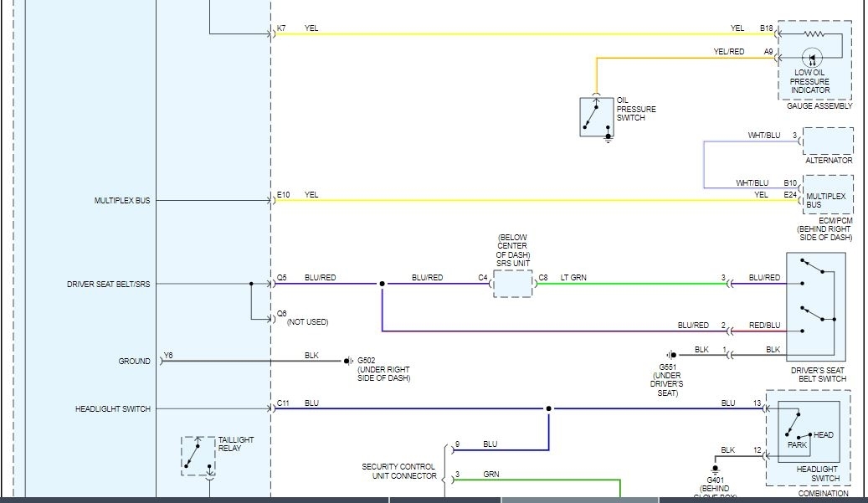Click the A9 pin label
The height and width of the screenshot is (503, 868).
pyautogui.click(x=768, y=51)
